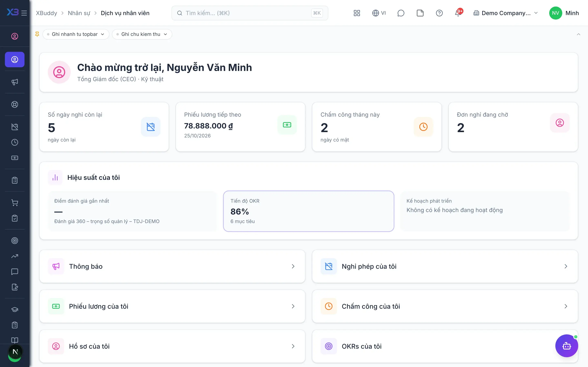Click the announcements megaphone sidebar icon
588x367 pixels.
pyautogui.click(x=14, y=82)
